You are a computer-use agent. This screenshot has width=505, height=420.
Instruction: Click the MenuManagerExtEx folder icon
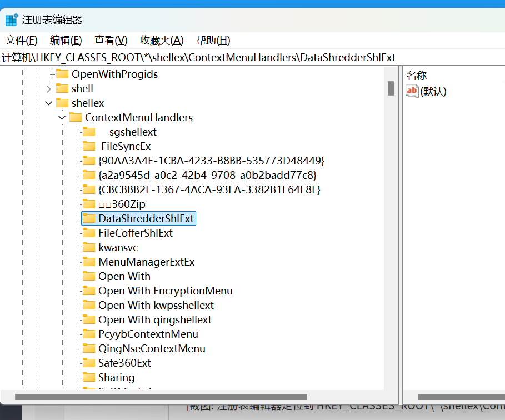pyautogui.click(x=89, y=262)
